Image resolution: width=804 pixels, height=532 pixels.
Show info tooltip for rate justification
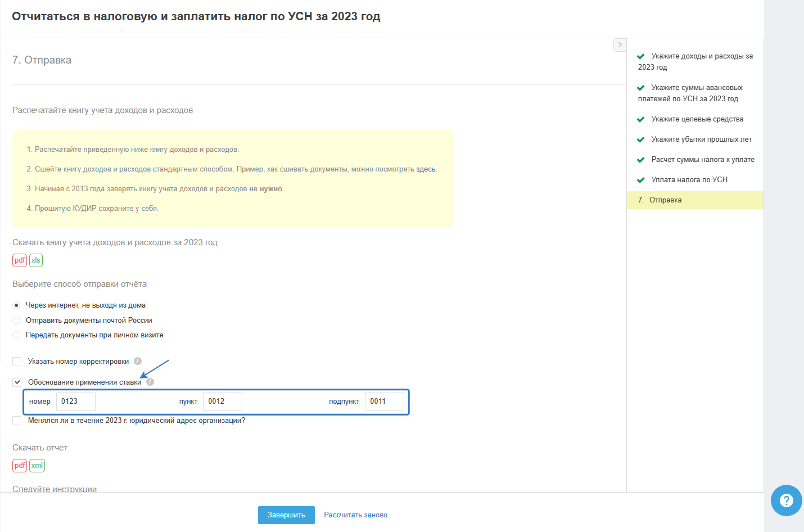tap(150, 382)
